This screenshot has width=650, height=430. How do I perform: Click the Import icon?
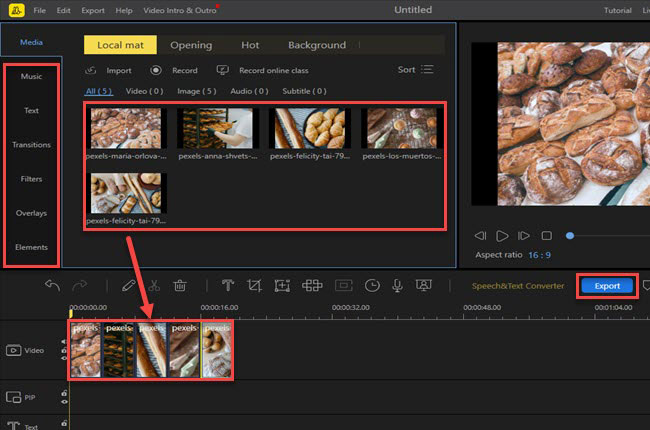(90, 70)
